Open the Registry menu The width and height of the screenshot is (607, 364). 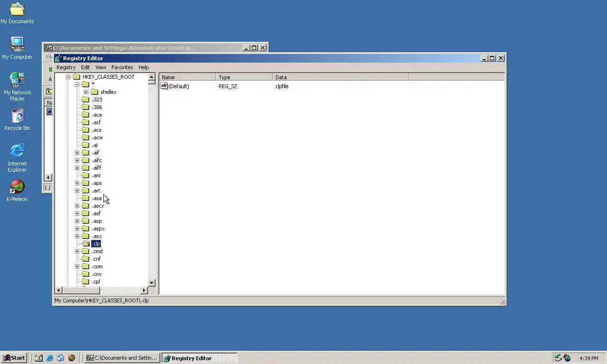click(x=66, y=67)
